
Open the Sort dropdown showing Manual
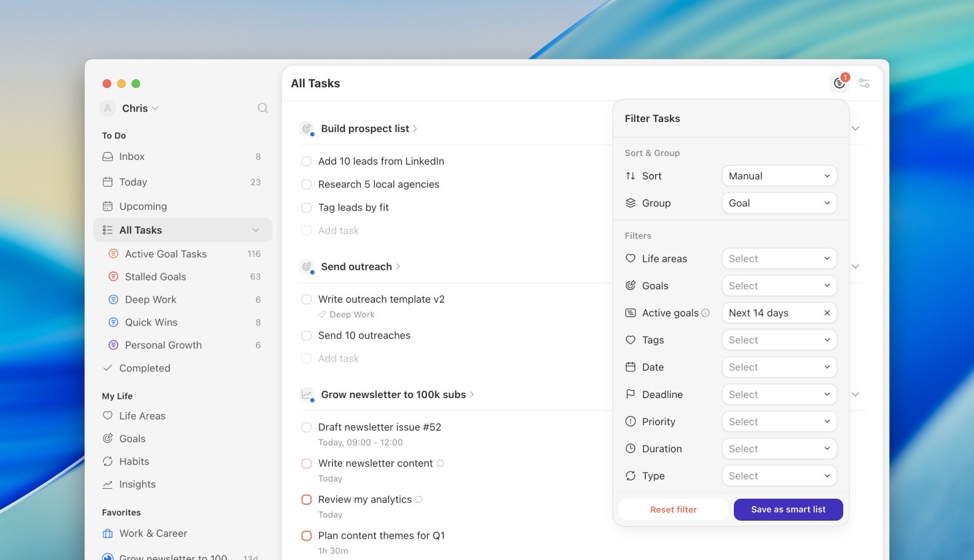point(779,176)
